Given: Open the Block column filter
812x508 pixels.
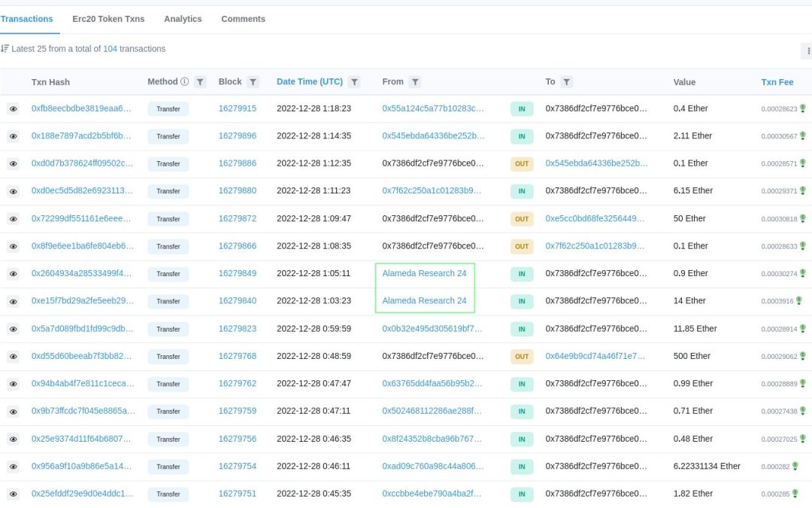Looking at the screenshot, I should click(x=253, y=82).
